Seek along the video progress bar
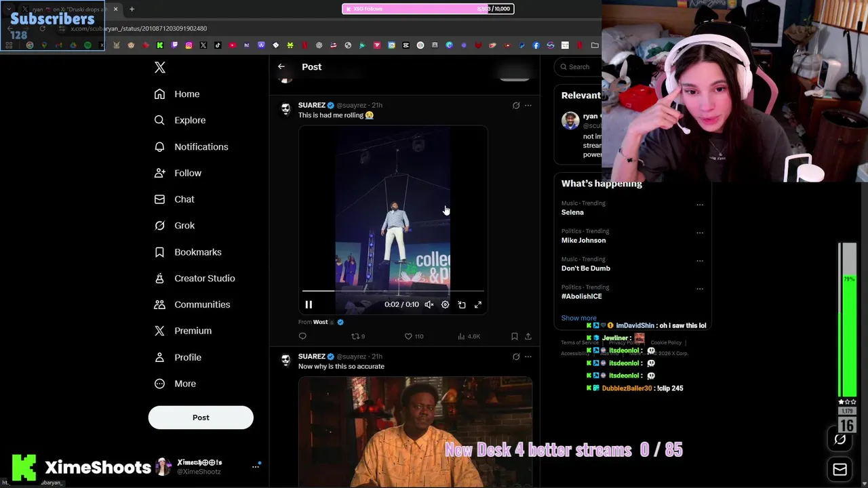Viewport: 868px width, 488px height. point(393,291)
